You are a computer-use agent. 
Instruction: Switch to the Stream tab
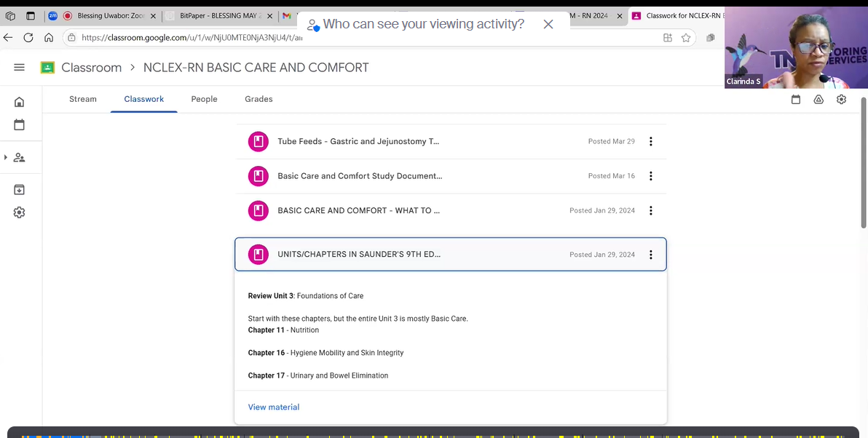83,99
